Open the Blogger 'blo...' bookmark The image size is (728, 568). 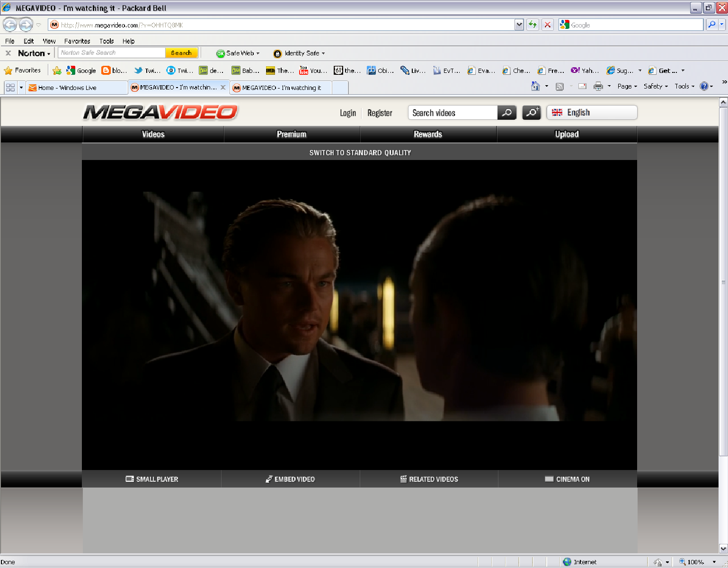click(115, 71)
